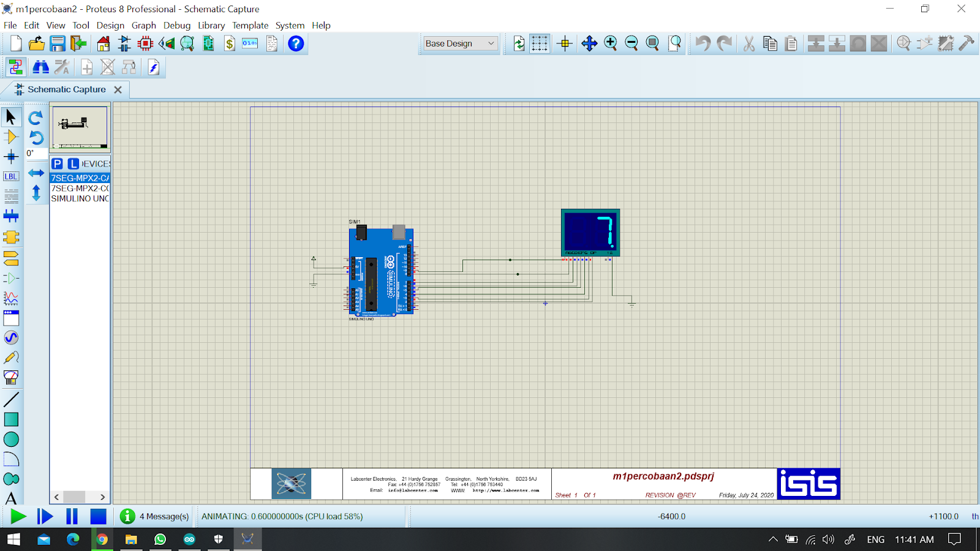Click the Stop simulation button
The height and width of the screenshot is (551, 980).
98,517
